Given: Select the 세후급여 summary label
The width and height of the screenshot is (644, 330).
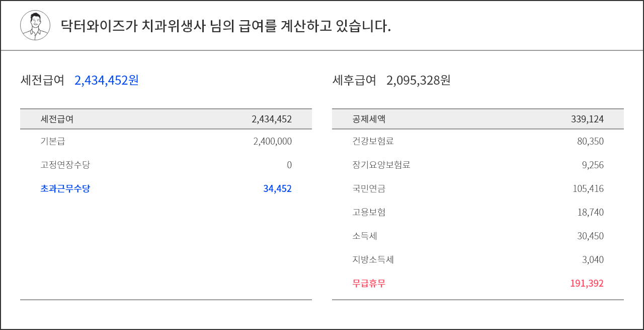Looking at the screenshot, I should coord(354,80).
